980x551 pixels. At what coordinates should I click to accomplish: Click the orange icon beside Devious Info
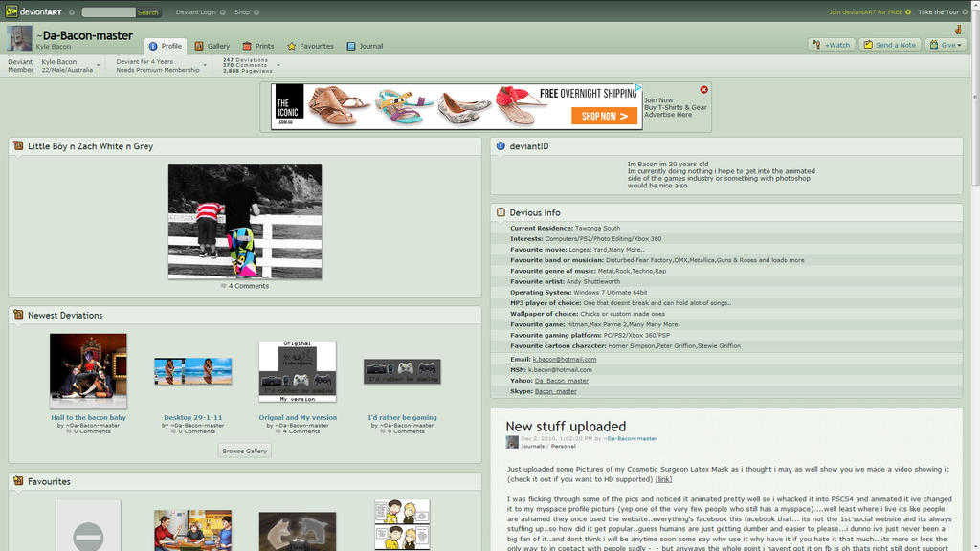click(x=501, y=212)
